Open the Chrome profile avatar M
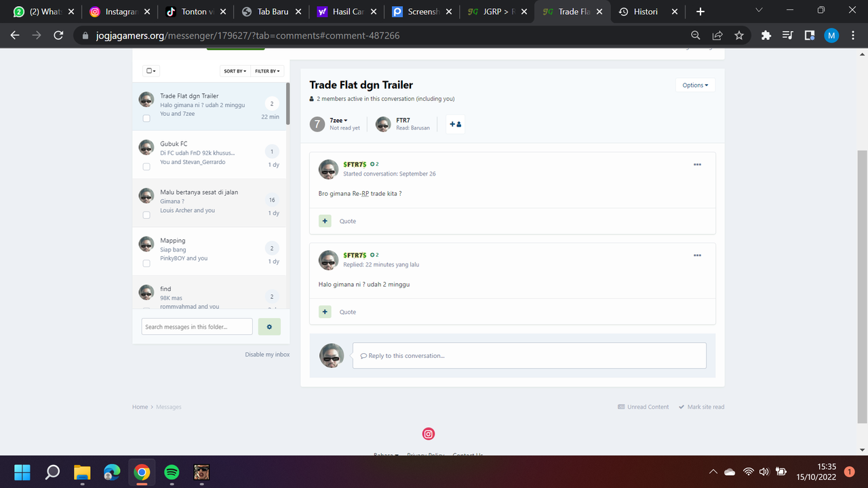Screen dimensions: 868x488 831,35
